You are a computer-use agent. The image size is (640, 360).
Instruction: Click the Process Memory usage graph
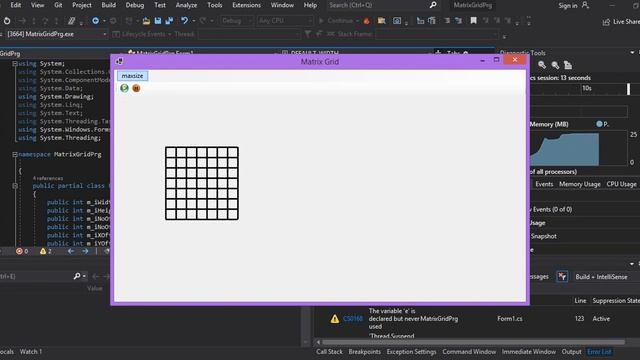coord(579,149)
